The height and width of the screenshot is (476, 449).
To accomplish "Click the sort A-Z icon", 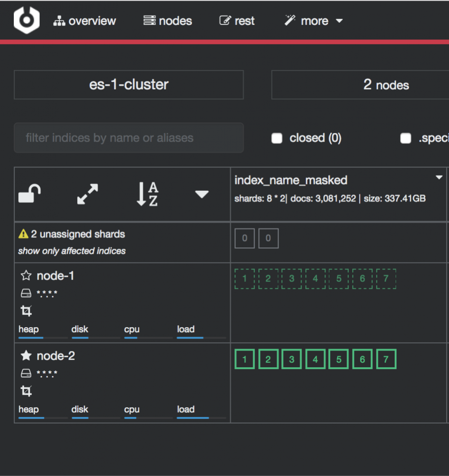I will click(147, 194).
